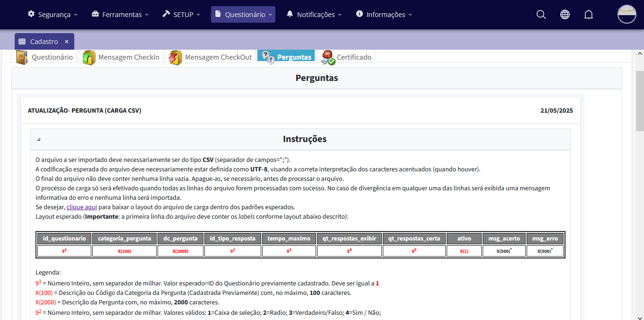Switch to the Mensagem CheckIn tab
This screenshot has height=320, width=644.
(122, 57)
